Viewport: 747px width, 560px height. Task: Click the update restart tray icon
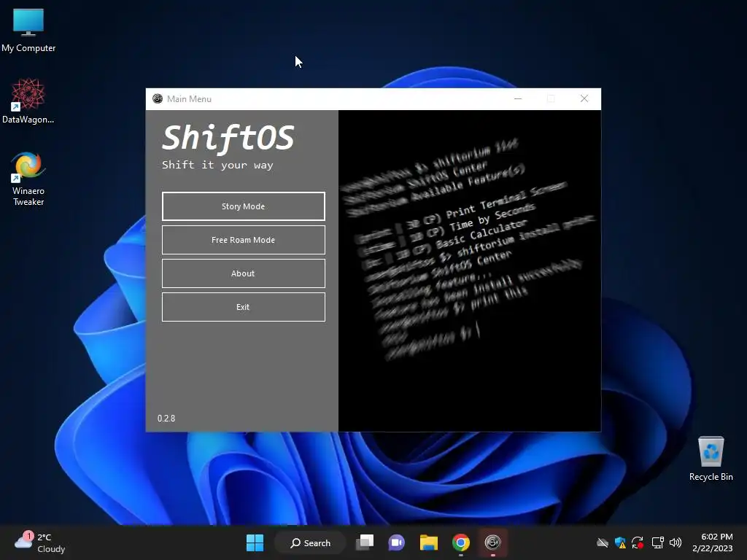(x=638, y=542)
